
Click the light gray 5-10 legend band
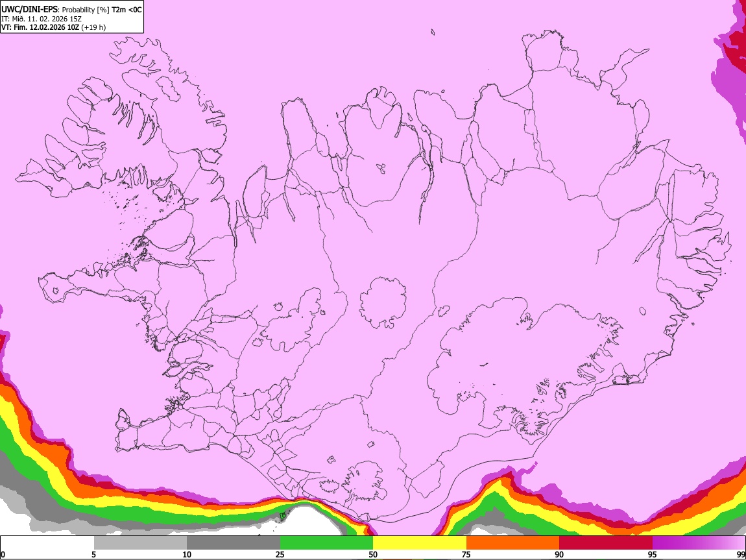tap(140, 543)
